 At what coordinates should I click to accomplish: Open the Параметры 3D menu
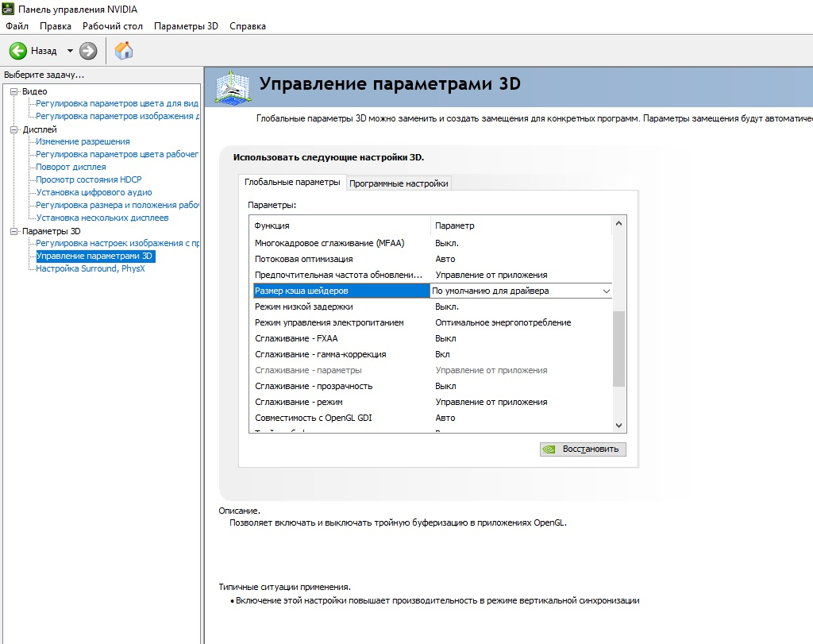coord(186,26)
